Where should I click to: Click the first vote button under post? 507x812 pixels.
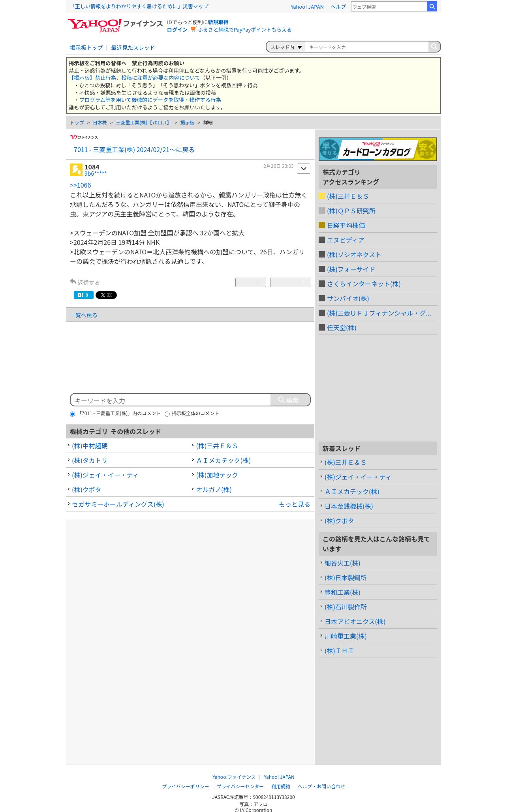point(251,282)
